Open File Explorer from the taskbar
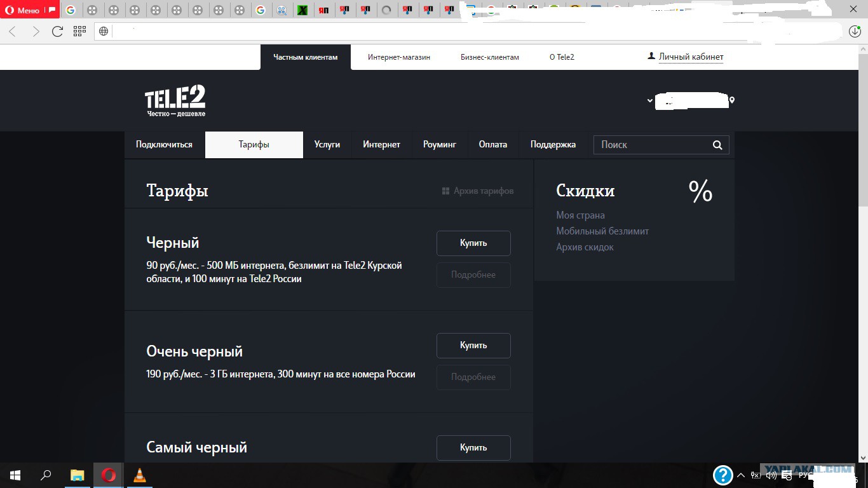The width and height of the screenshot is (868, 488). 77,475
